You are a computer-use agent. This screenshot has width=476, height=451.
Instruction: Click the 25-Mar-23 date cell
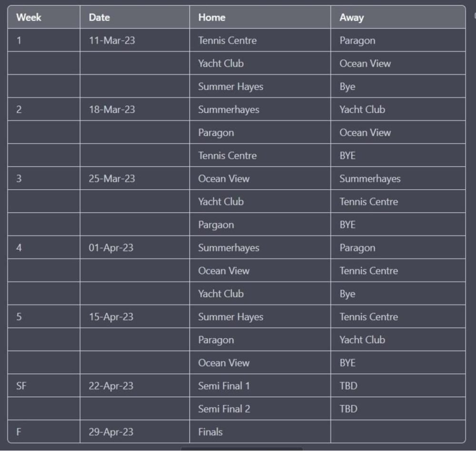tap(135, 178)
